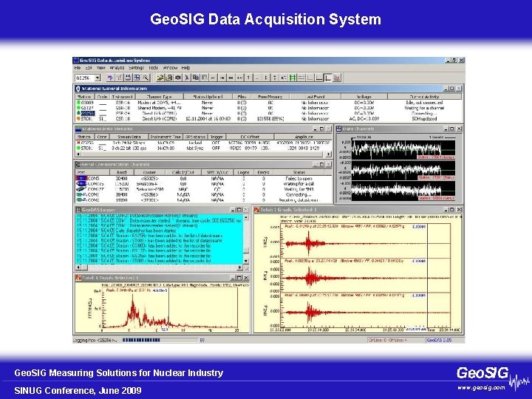Click the toolbar button labeled 1

point(248,78)
